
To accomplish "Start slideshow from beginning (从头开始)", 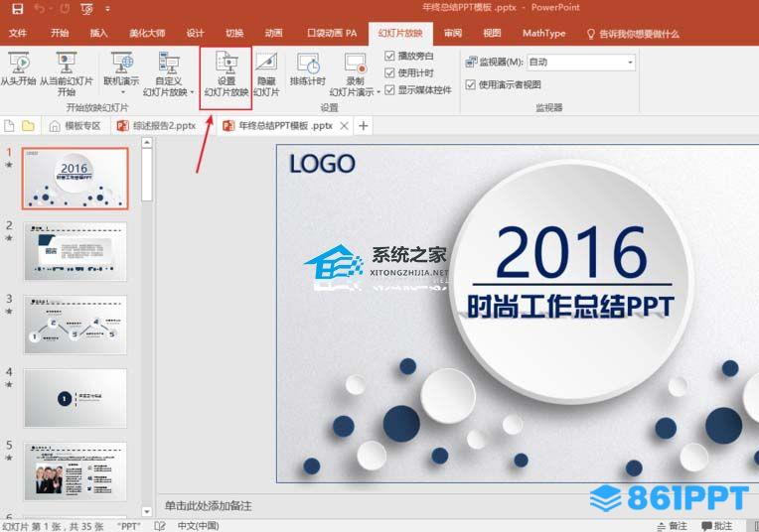I will click(x=19, y=70).
